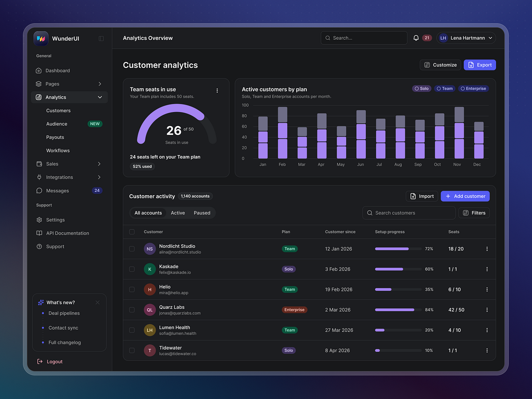532x399 pixels.
Task: Click the Nordlicht Studio 72% progress bar
Action: click(398, 249)
